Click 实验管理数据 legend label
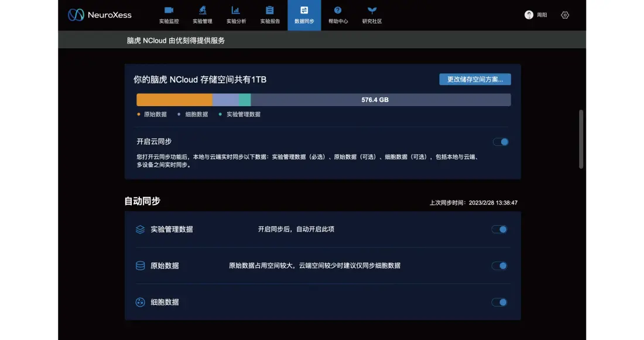 [243, 114]
